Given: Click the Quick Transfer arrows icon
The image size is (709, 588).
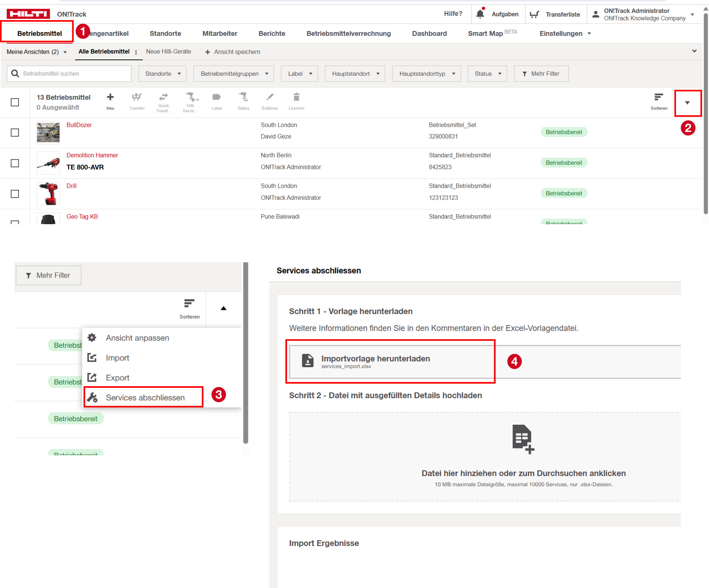Looking at the screenshot, I should 163,97.
